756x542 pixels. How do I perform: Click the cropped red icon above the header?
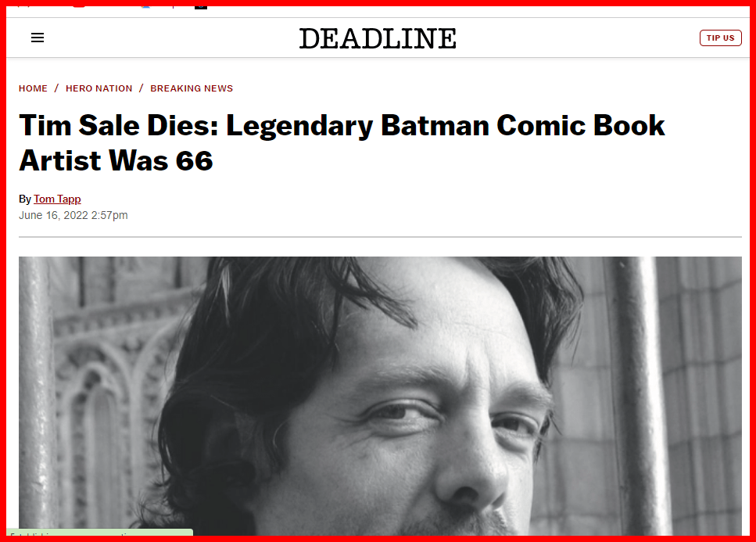[x=78, y=5]
